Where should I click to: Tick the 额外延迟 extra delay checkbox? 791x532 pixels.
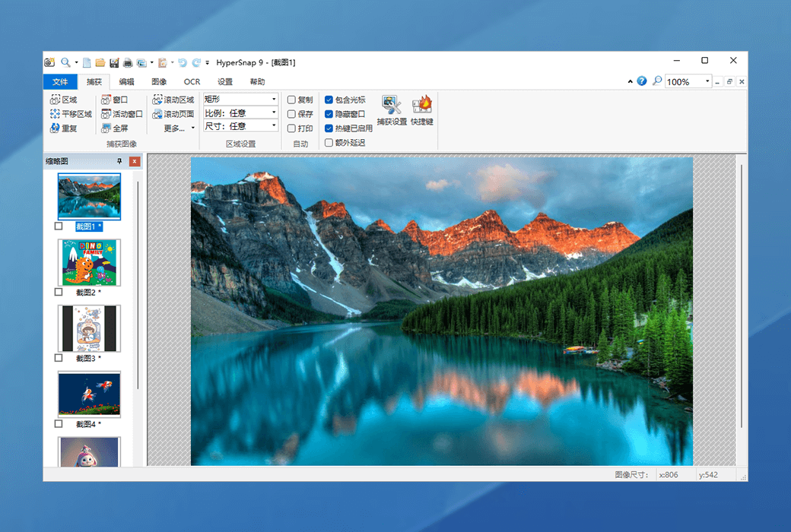pos(329,142)
